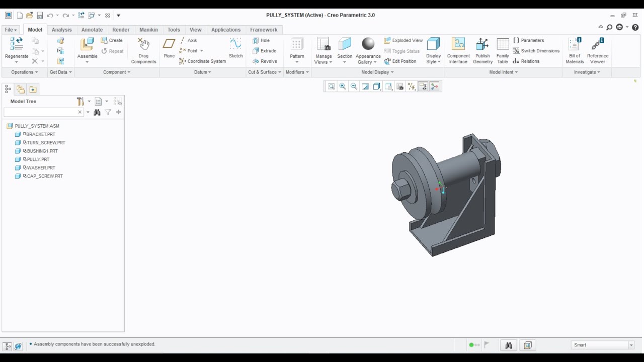Expand the Model Intent group
This screenshot has width=644, height=362.
tap(503, 72)
